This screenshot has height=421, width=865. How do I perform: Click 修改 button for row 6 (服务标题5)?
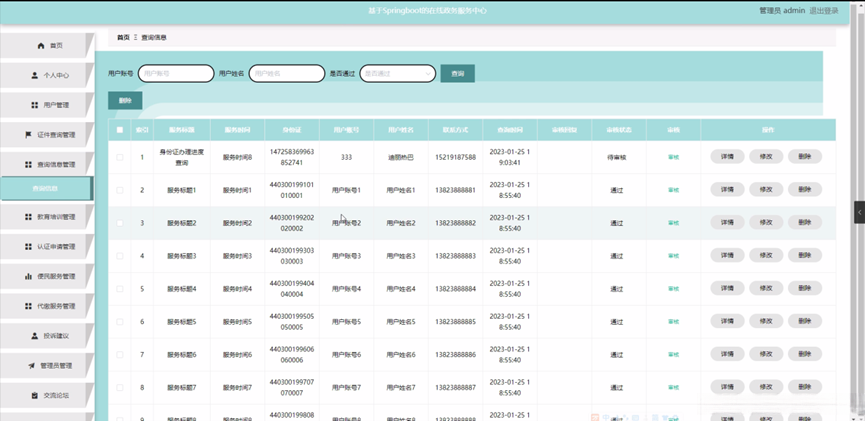pyautogui.click(x=766, y=321)
